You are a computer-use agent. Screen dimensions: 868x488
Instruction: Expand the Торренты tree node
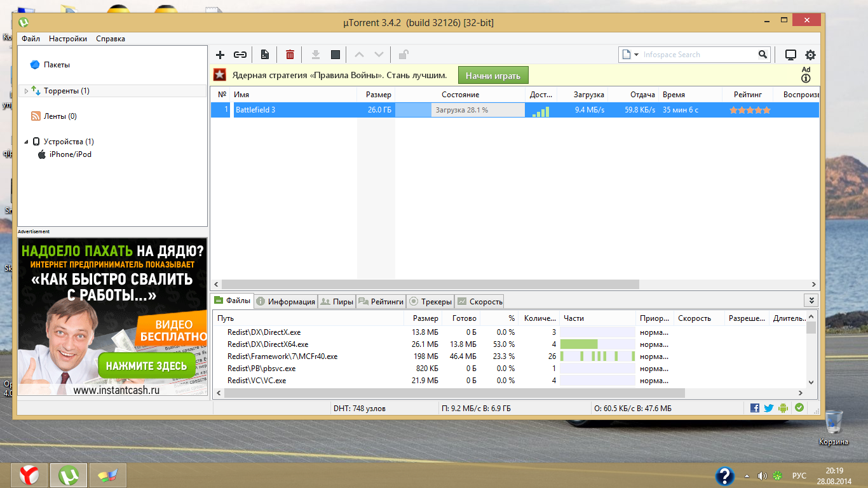pyautogui.click(x=26, y=91)
